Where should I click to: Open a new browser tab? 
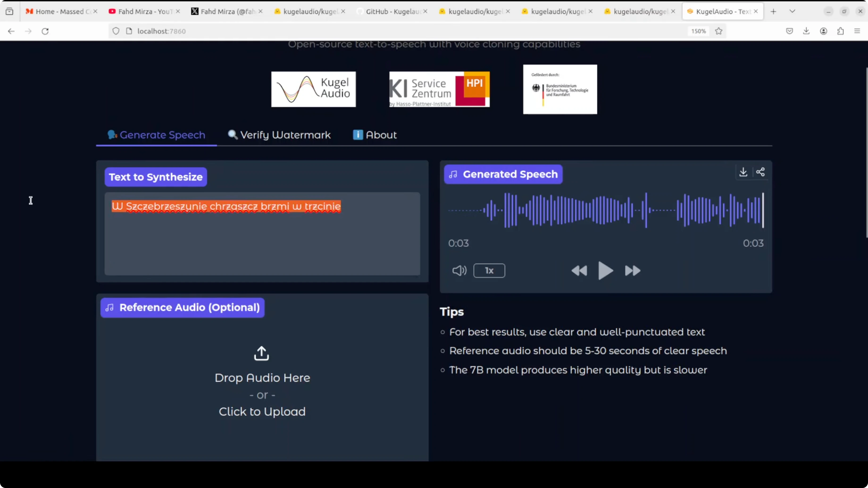coord(773,12)
